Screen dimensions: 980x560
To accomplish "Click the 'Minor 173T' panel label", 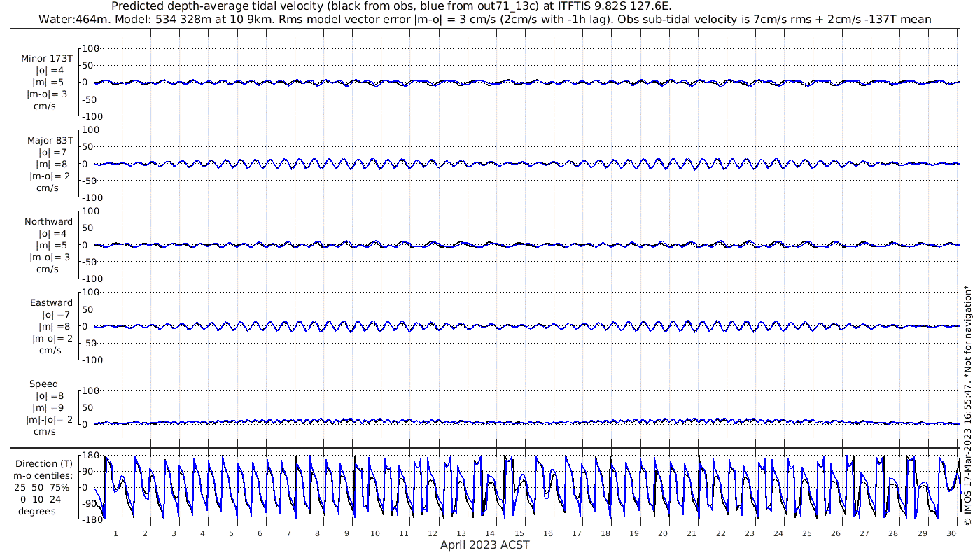I will pyautogui.click(x=47, y=59).
